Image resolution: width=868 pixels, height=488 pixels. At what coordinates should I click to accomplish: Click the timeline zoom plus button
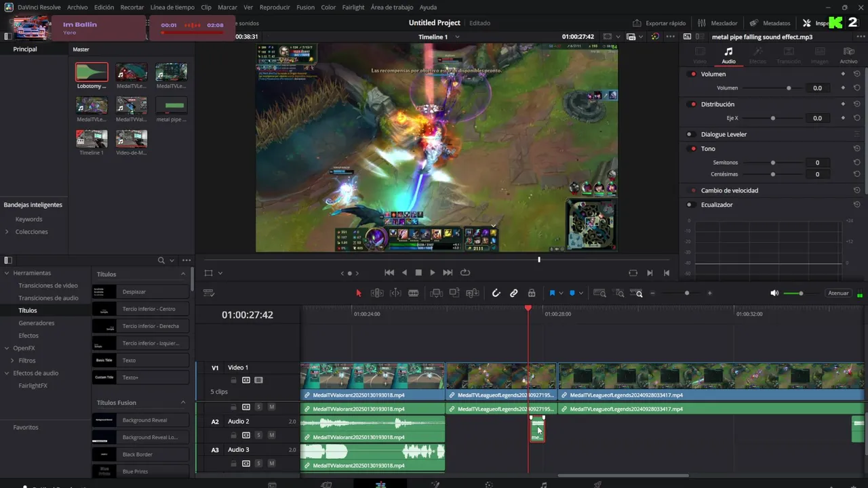(710, 293)
